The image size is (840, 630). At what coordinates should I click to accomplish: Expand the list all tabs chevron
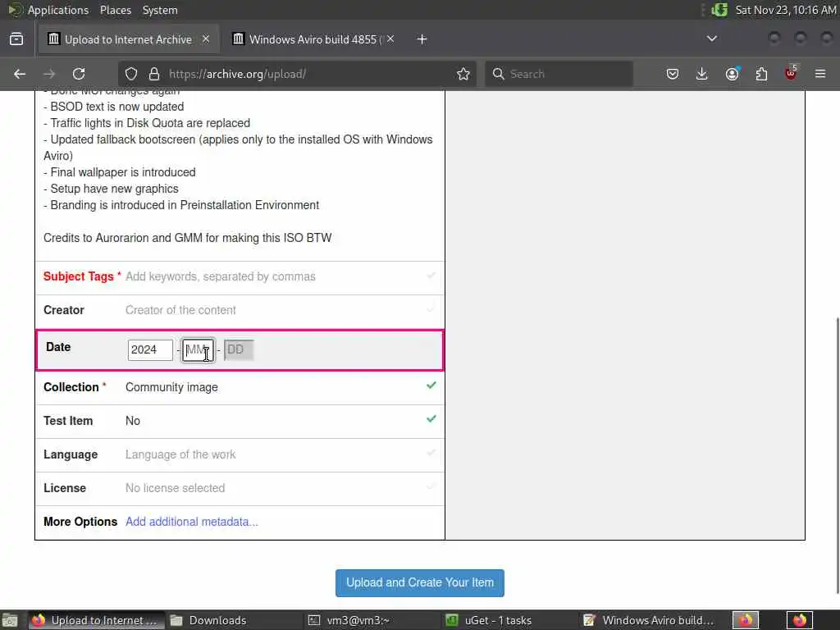712,39
